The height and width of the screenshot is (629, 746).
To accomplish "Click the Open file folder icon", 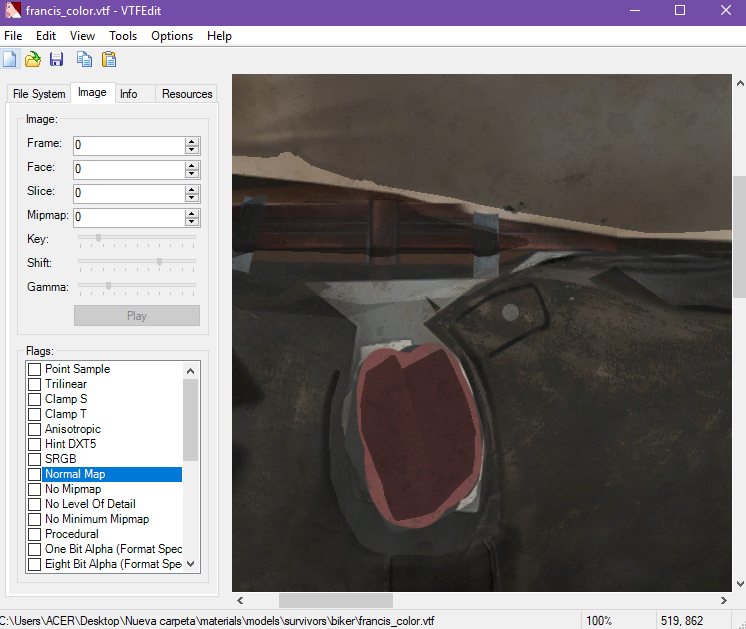I will [x=33, y=59].
